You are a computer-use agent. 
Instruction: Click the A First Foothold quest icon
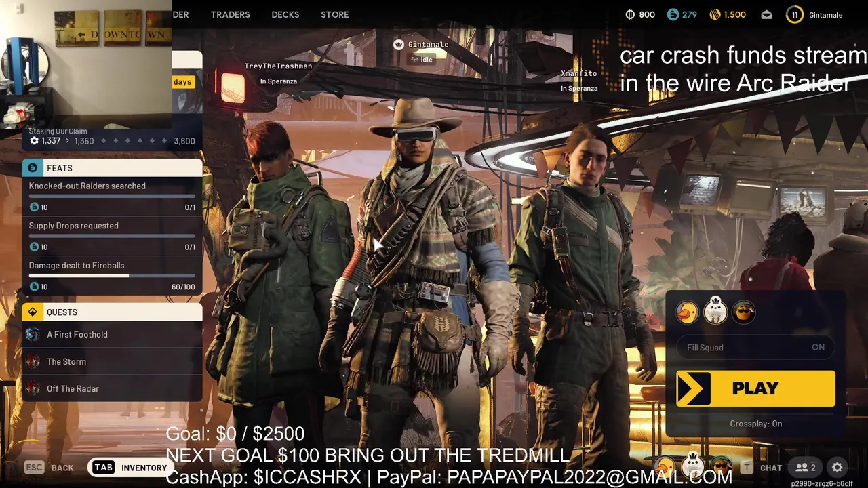coord(33,334)
